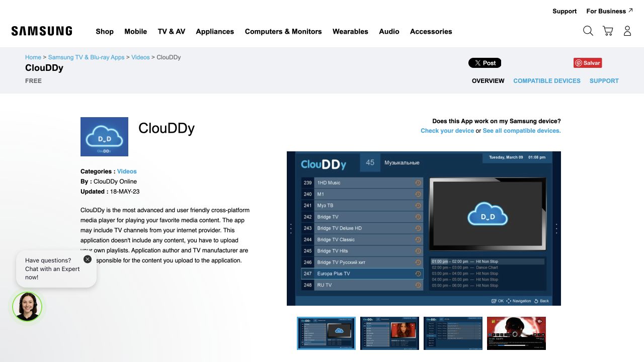Viewport: 644px width, 362px height.
Task: Click the ClouDDy app logo icon
Action: pos(104,137)
